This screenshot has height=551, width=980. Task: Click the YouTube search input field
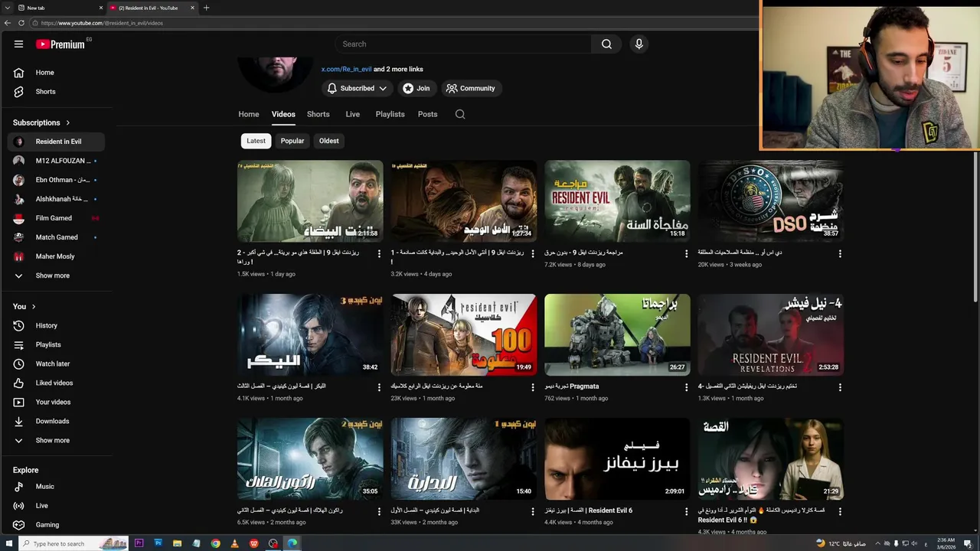(x=463, y=44)
